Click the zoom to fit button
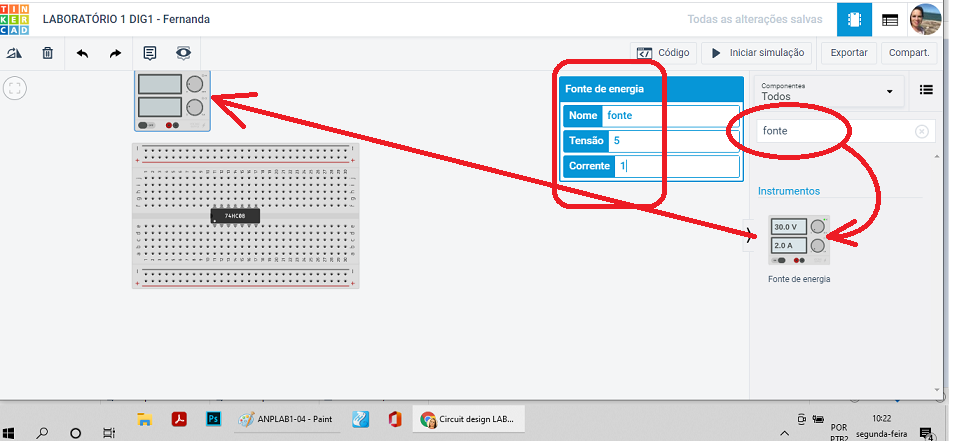Viewport: 957px width, 441px height. 15,88
